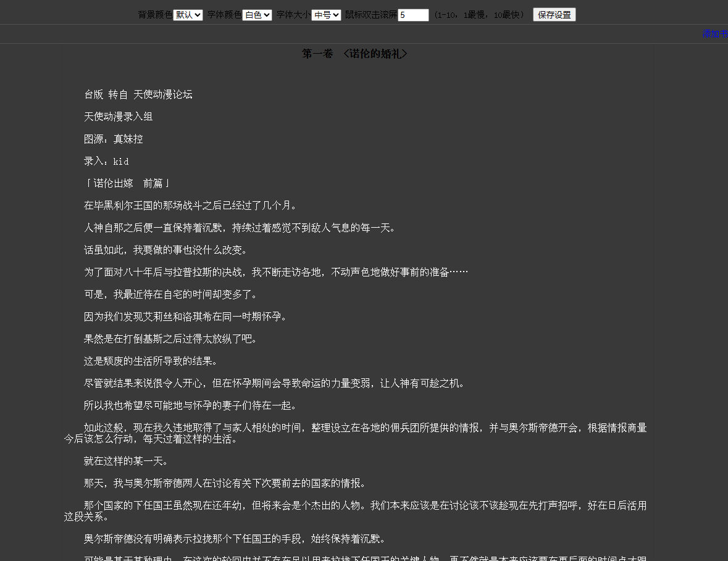Click the paragraph beginning 人神自那之后
The width and height of the screenshot is (728, 561).
[240, 228]
